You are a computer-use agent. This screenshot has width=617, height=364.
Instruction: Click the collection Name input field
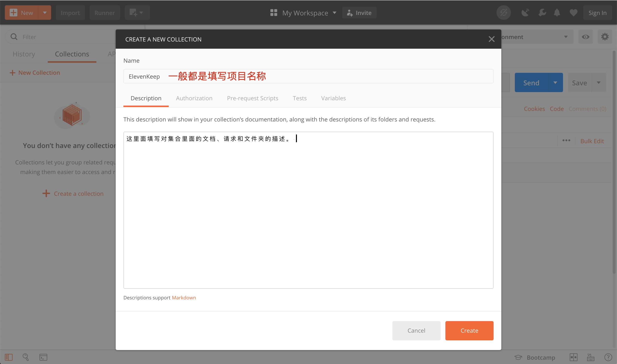tap(308, 76)
